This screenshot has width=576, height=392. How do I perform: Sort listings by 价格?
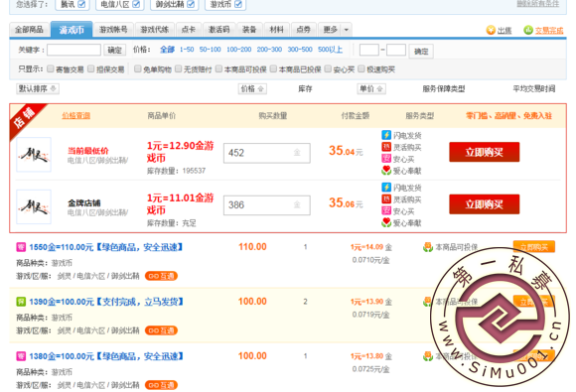pyautogui.click(x=252, y=89)
